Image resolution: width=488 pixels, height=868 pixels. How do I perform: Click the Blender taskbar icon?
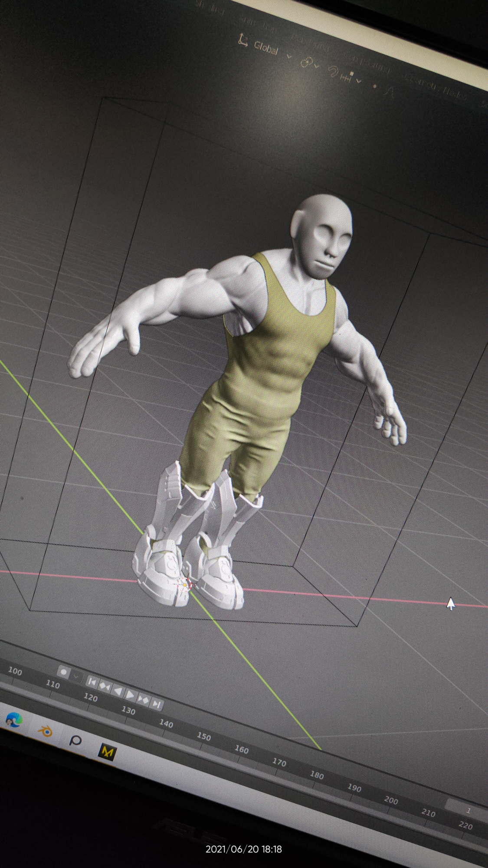tap(45, 731)
